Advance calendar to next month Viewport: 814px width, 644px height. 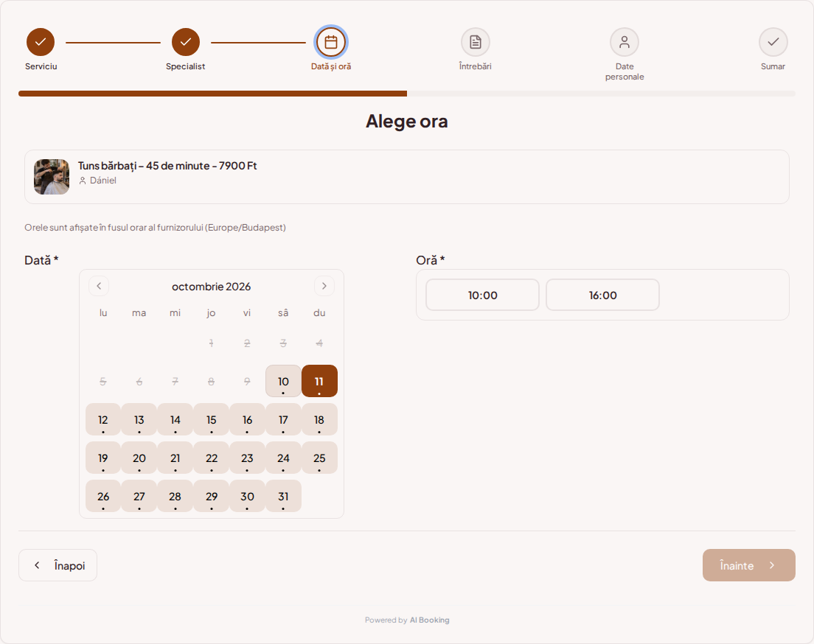coord(324,286)
